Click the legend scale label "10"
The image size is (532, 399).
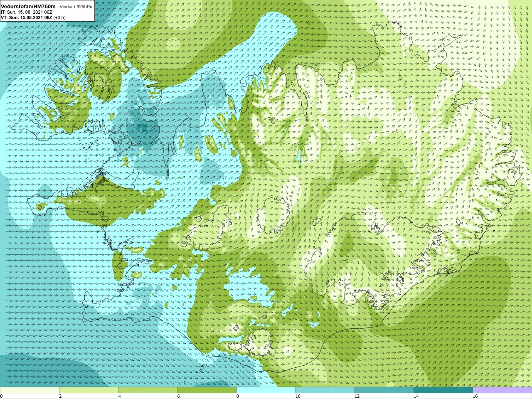pos(298,396)
